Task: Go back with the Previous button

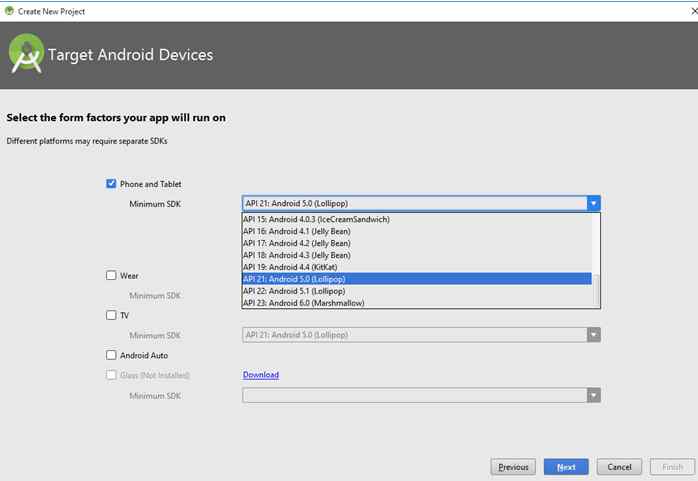Action: pos(513,467)
